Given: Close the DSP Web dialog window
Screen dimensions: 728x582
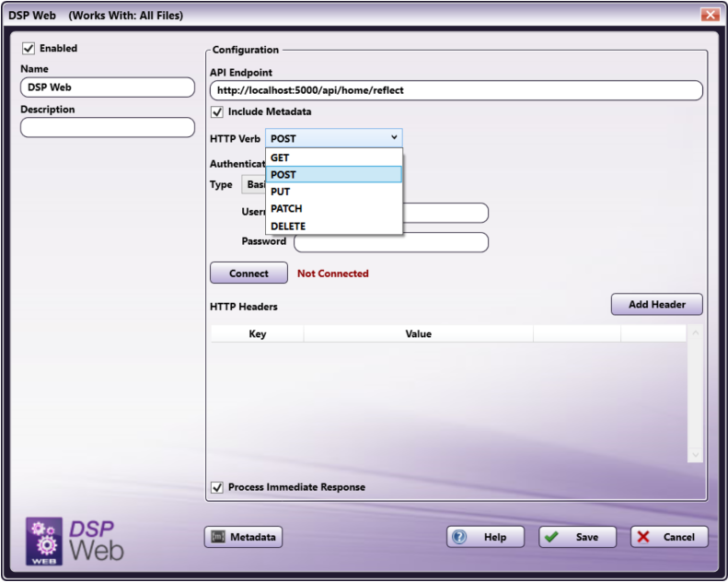Looking at the screenshot, I should 709,14.
